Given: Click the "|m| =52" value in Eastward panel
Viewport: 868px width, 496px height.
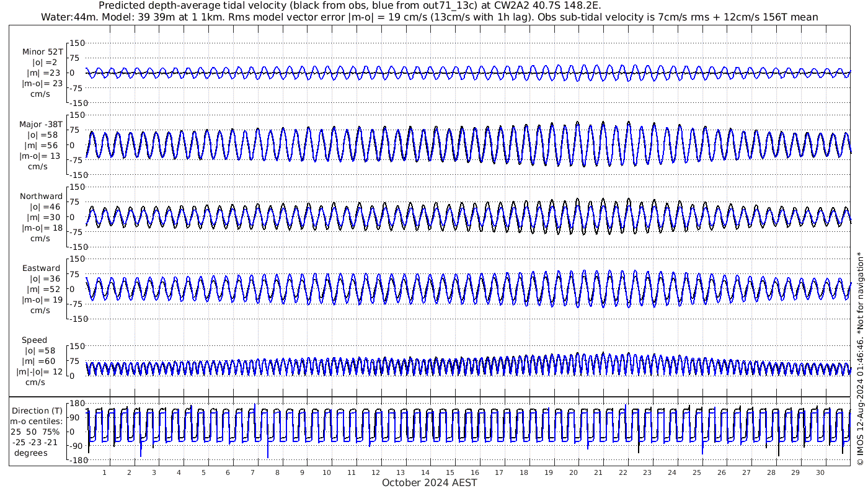Looking at the screenshot, I should pyautogui.click(x=42, y=290).
